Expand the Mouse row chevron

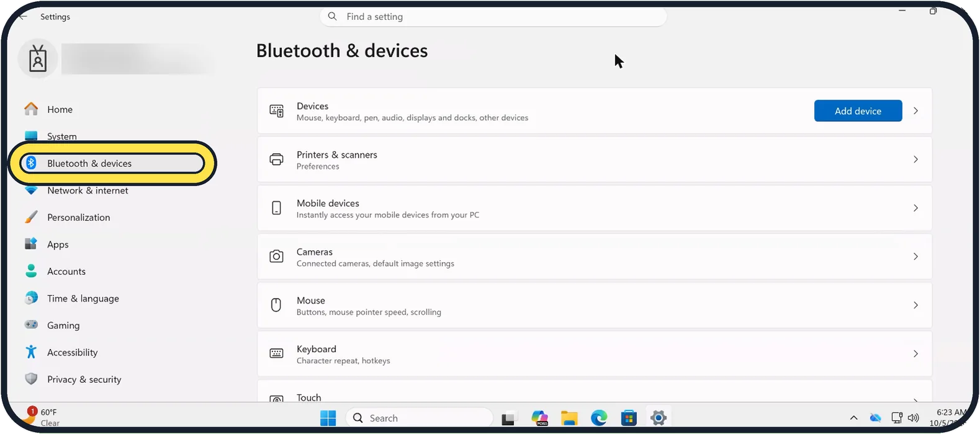[x=916, y=305]
